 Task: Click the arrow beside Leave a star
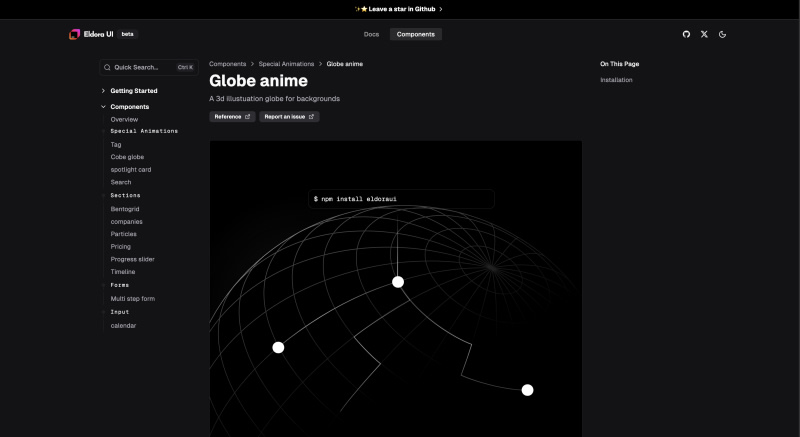click(441, 9)
